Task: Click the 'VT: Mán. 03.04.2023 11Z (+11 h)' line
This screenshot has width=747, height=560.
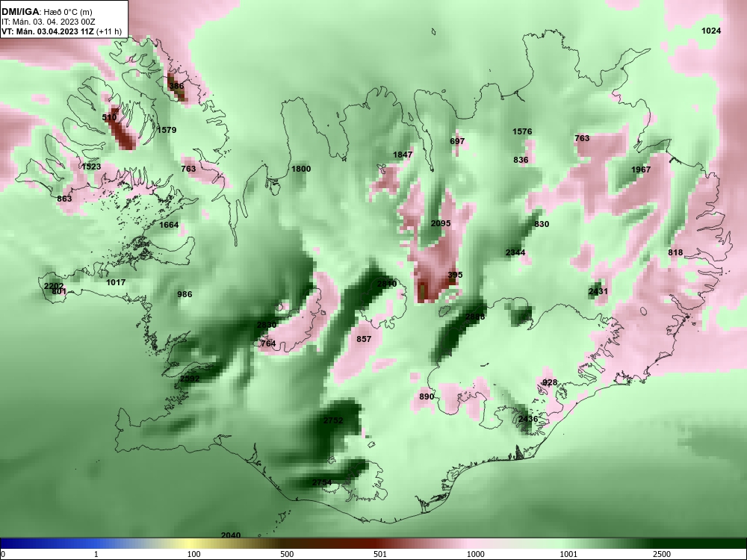Action: [61, 32]
